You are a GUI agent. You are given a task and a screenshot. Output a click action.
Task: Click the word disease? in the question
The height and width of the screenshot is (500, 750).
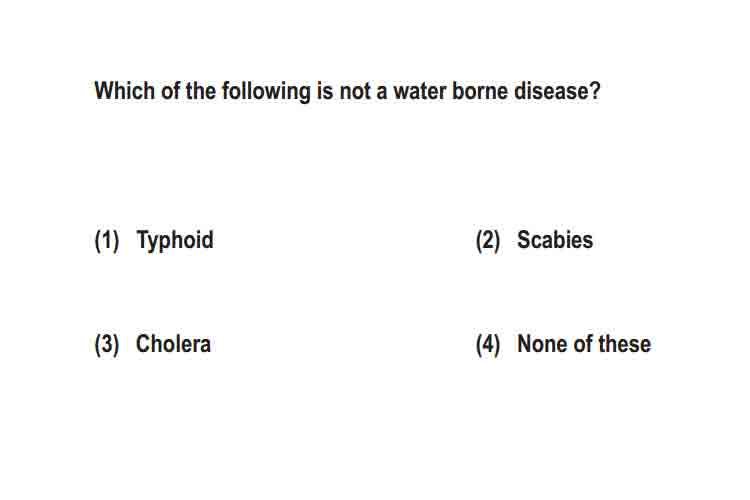(557, 90)
